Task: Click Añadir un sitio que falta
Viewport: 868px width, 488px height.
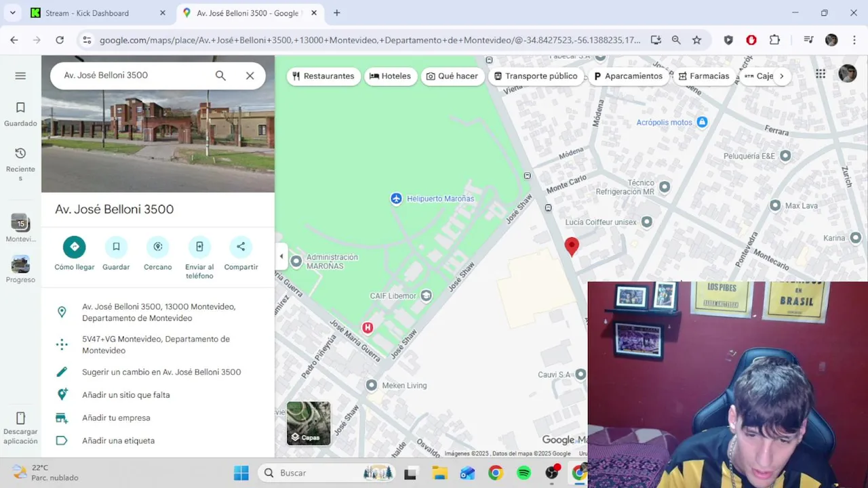Action: tap(158, 394)
